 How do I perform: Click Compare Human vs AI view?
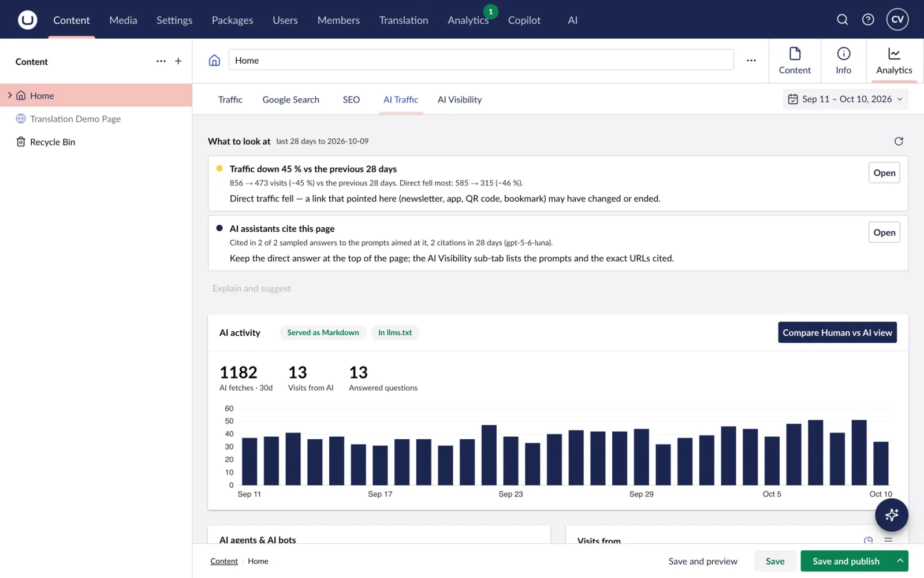(x=837, y=332)
